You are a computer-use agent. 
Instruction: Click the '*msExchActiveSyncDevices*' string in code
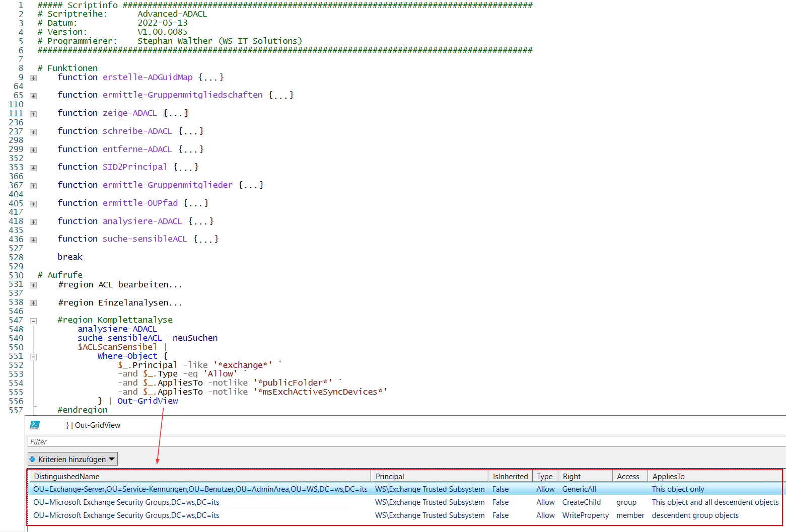(x=320, y=392)
